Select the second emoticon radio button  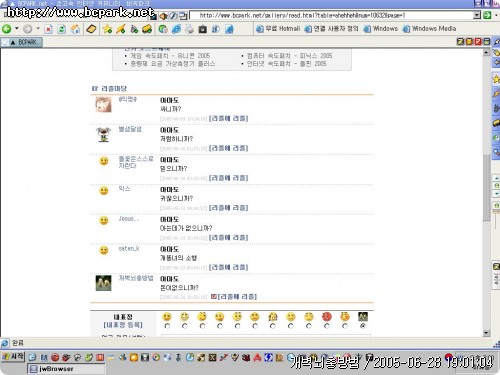pyautogui.click(x=185, y=326)
